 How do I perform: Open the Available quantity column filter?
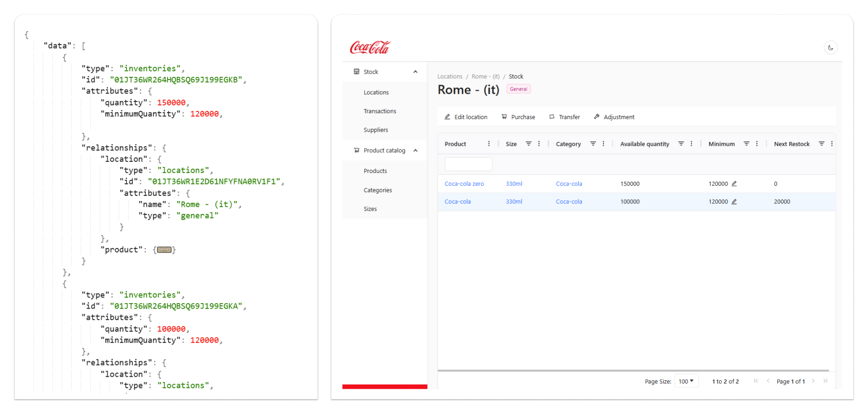coord(681,144)
